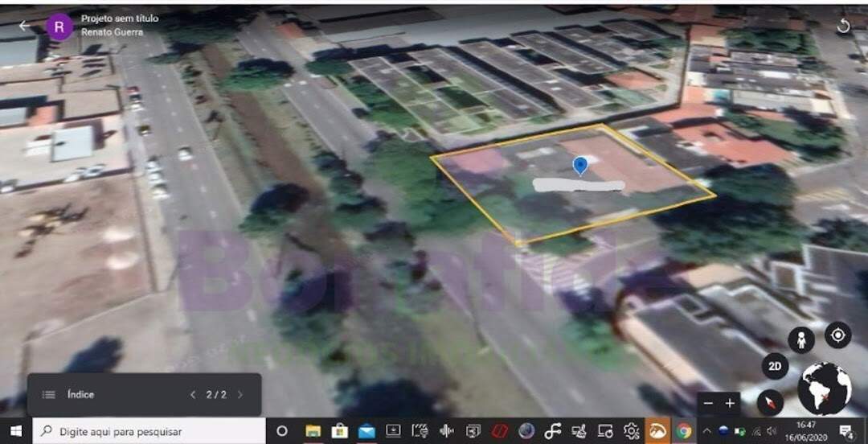Open the Windows Start menu
The height and width of the screenshot is (444, 868).
pyautogui.click(x=15, y=431)
